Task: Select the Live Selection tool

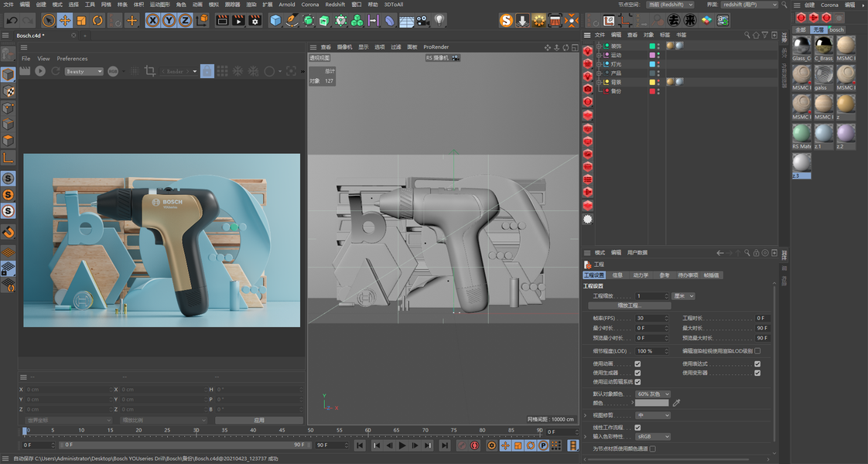Action: (49, 20)
